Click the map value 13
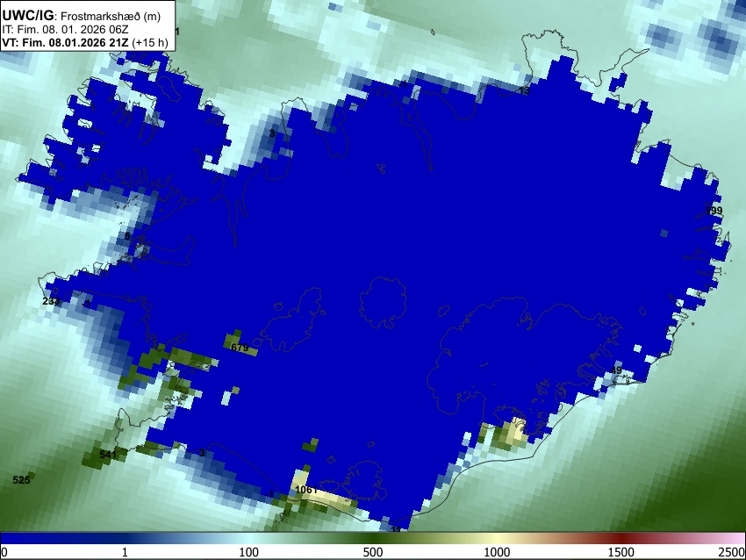Viewport: 746px width, 560px height. coord(524,90)
